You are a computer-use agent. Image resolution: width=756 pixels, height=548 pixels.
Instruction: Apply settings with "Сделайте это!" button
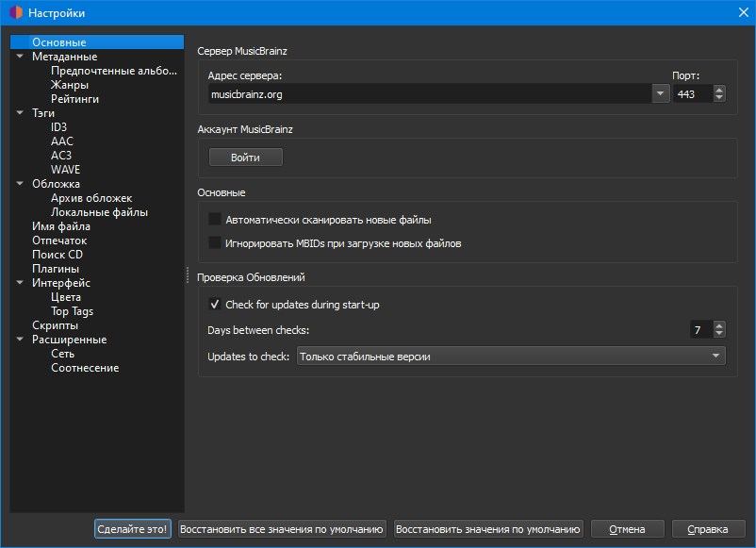pyautogui.click(x=132, y=528)
